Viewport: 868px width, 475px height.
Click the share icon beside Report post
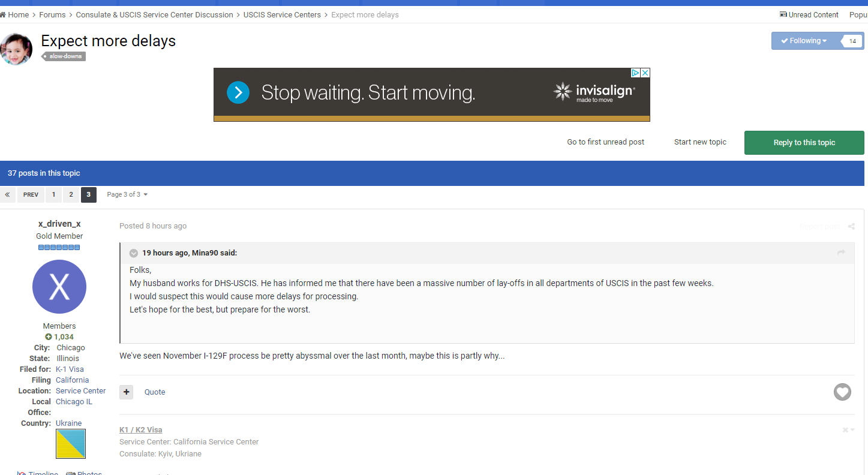click(851, 227)
